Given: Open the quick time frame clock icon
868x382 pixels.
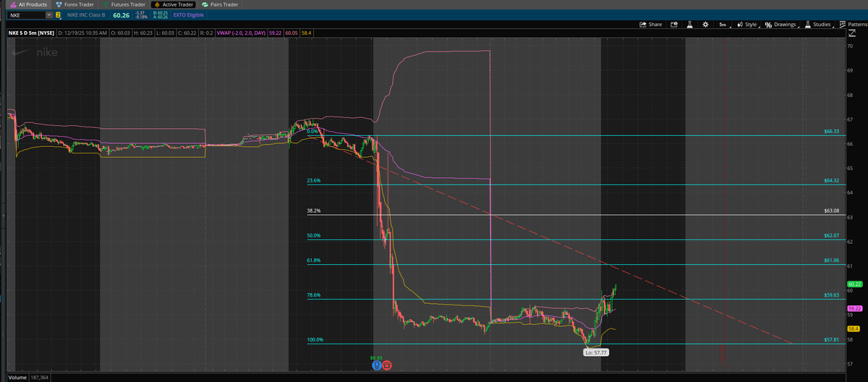Looking at the screenshot, I should 674,25.
